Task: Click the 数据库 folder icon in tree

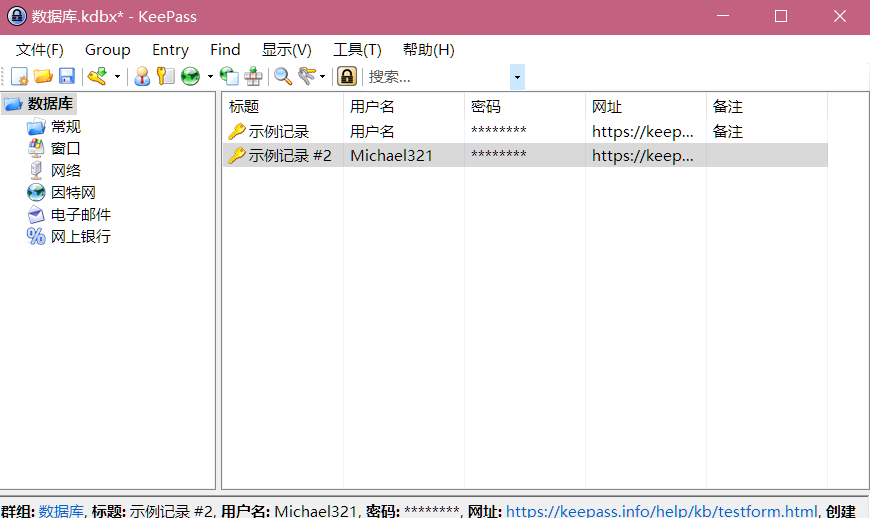Action: 13,104
